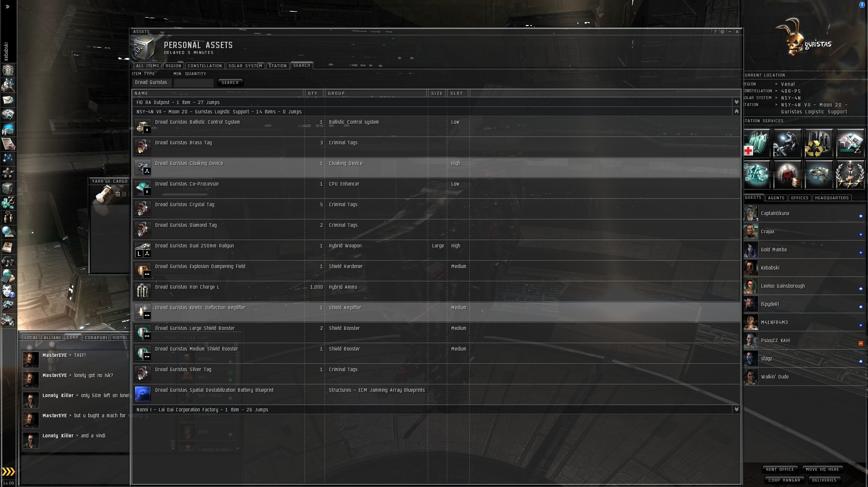The width and height of the screenshot is (868, 487).
Task: Select the Dread Guristas Ballistic Control System row
Action: click(x=436, y=126)
